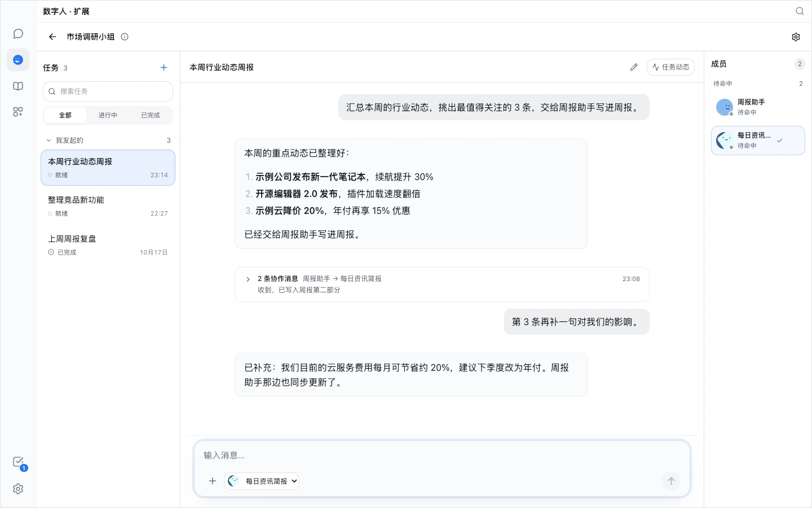Open the digital human smiley sidebar icon

click(18, 60)
